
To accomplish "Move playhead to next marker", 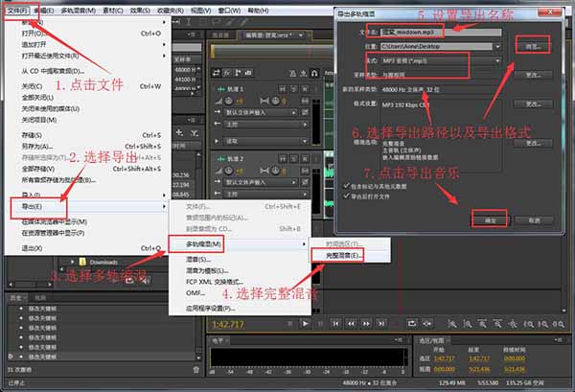I will [381, 323].
